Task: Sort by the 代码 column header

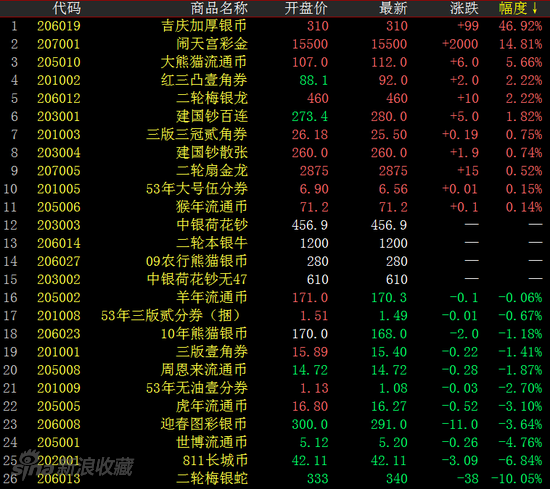Action: (x=67, y=8)
